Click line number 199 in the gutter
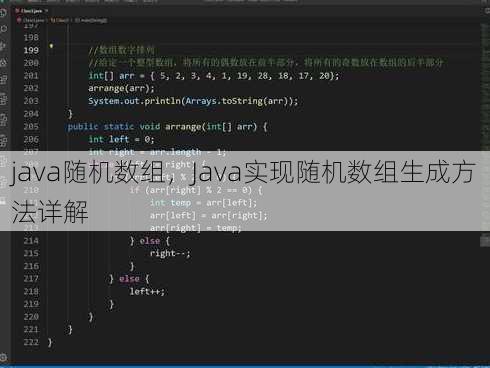 (x=31, y=50)
